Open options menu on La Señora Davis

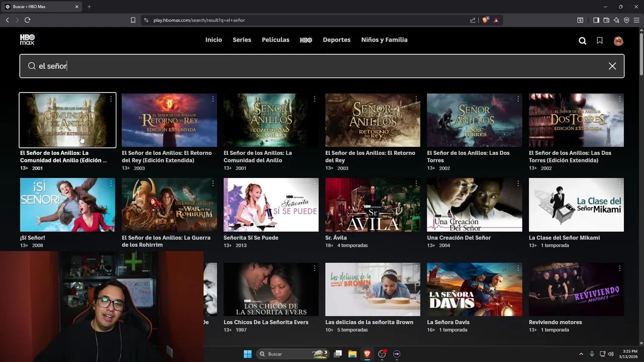pyautogui.click(x=518, y=268)
